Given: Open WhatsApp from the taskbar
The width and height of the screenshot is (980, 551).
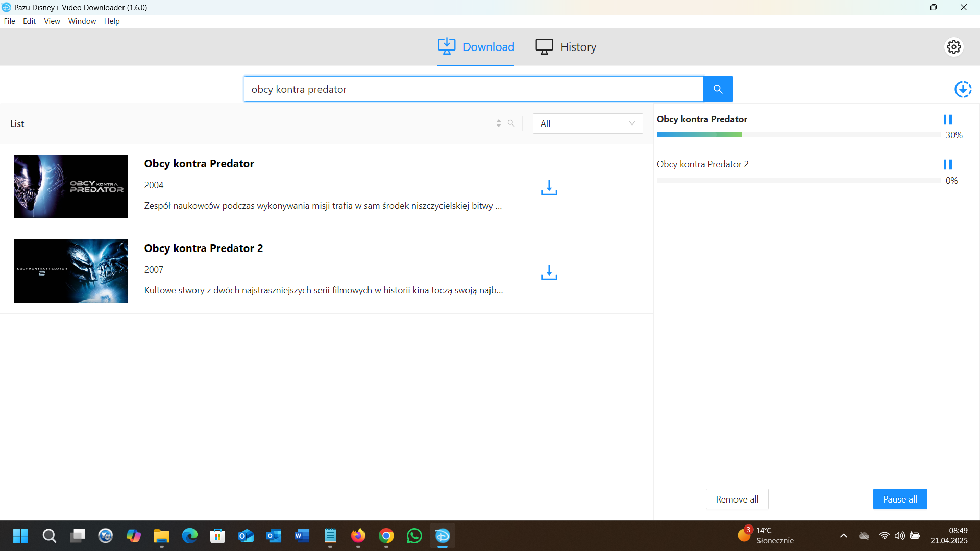Looking at the screenshot, I should (x=414, y=536).
